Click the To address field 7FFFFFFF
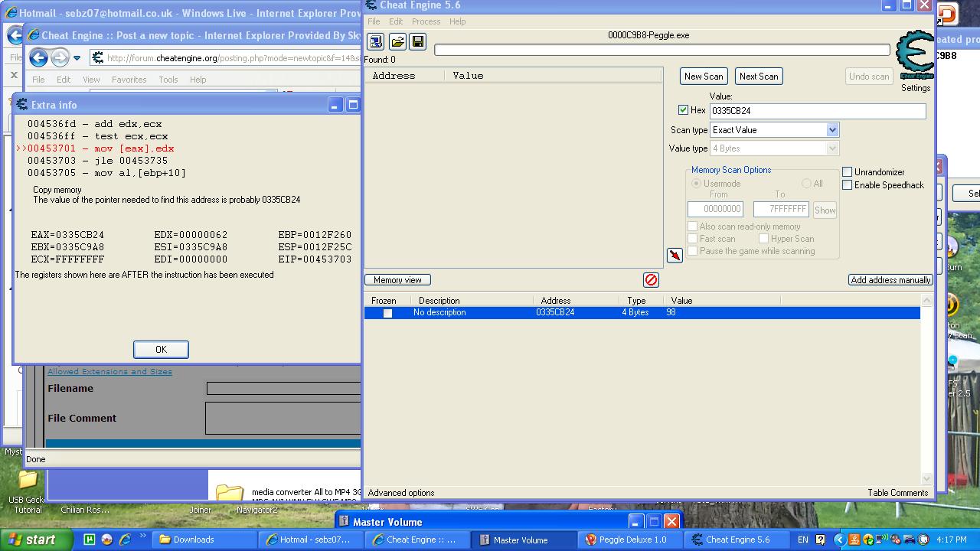The width and height of the screenshot is (980, 551). [781, 209]
